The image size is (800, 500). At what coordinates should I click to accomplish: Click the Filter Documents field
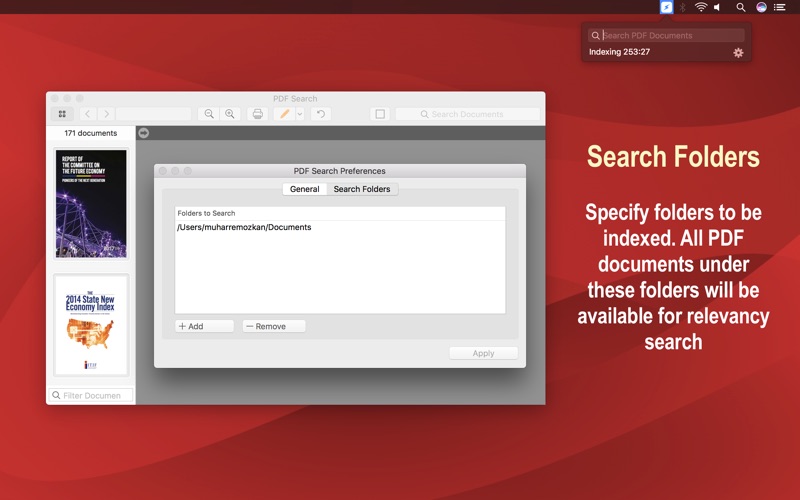tap(91, 395)
